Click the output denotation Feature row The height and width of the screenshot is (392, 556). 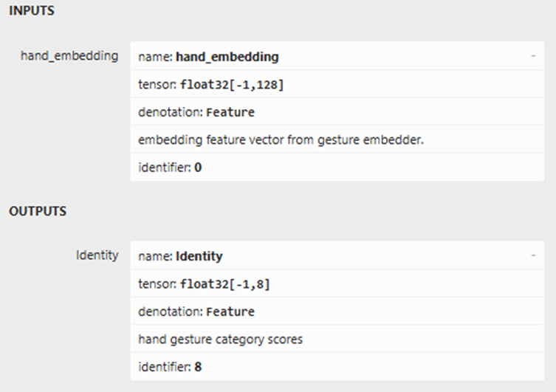(337, 312)
